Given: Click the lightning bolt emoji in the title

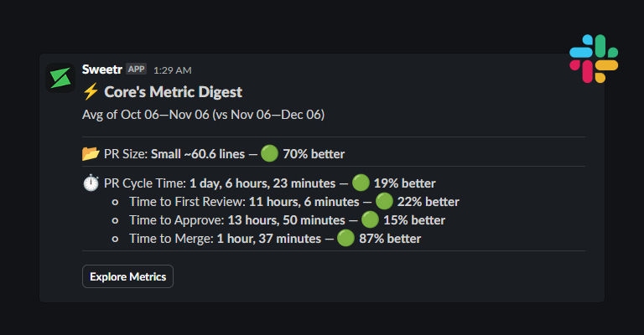Looking at the screenshot, I should click(91, 92).
